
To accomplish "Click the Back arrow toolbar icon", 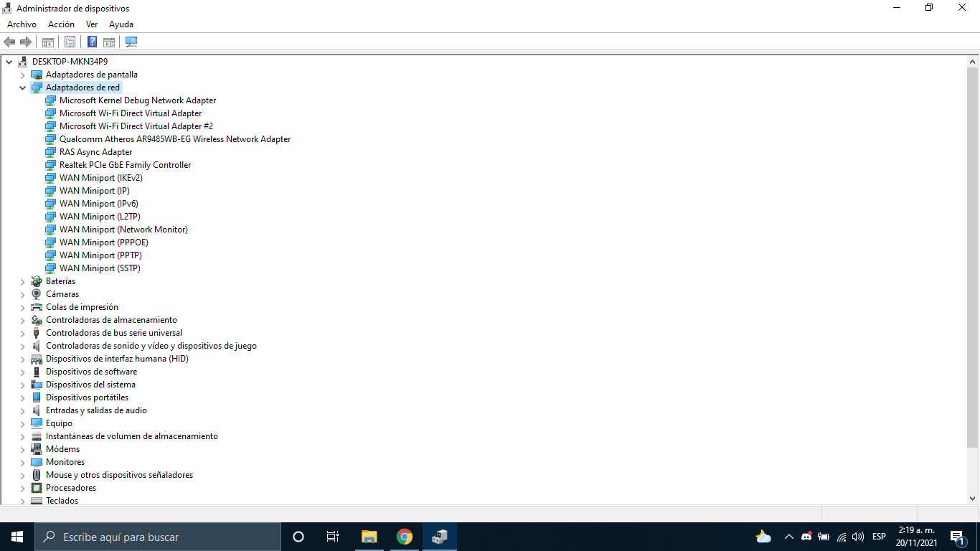I will pyautogui.click(x=9, y=42).
